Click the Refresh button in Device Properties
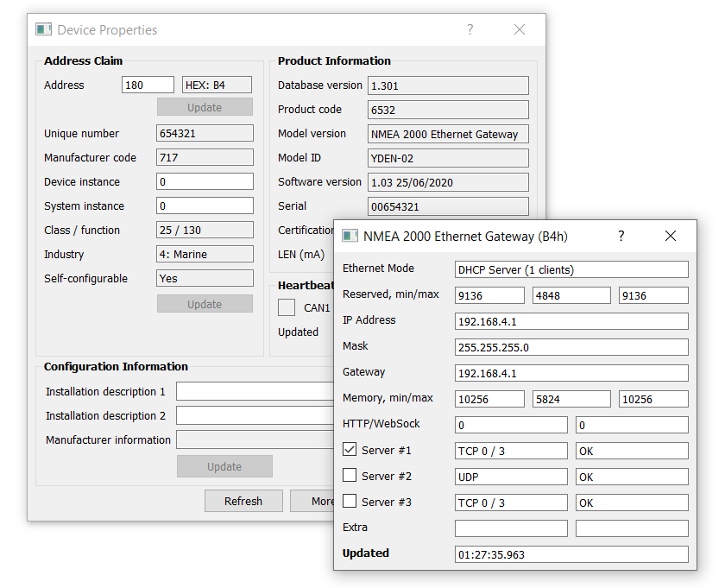Image resolution: width=725 pixels, height=588 pixels. 243,501
